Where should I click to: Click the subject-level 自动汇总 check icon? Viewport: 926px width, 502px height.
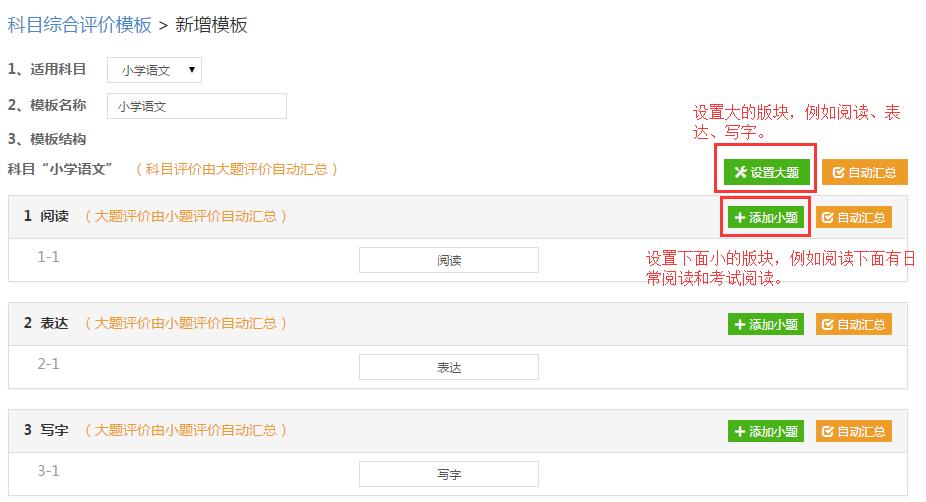click(x=839, y=172)
